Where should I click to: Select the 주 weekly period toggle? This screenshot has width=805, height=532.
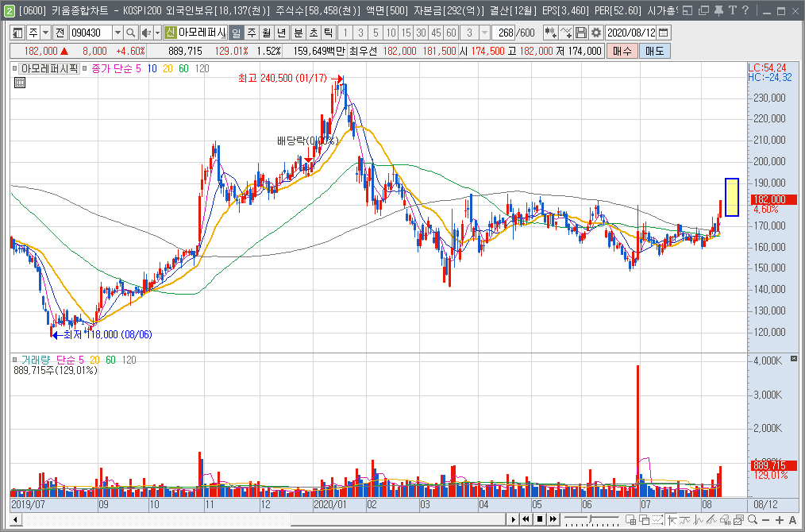252,33
